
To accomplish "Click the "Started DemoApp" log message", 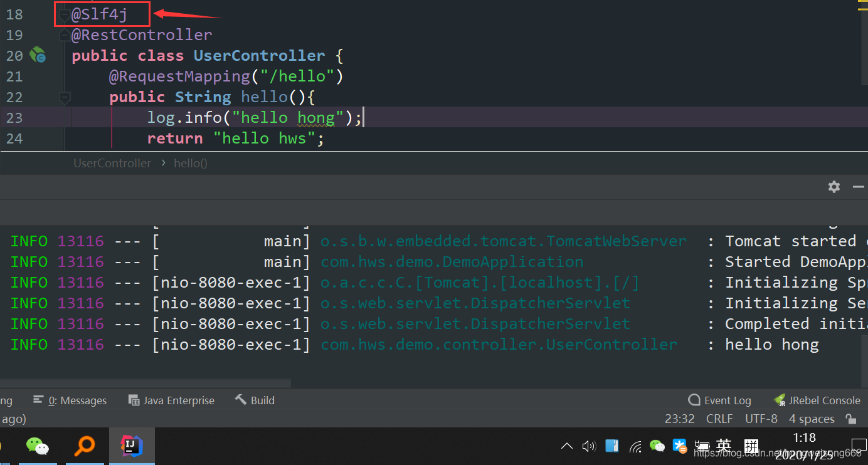I will click(797, 262).
